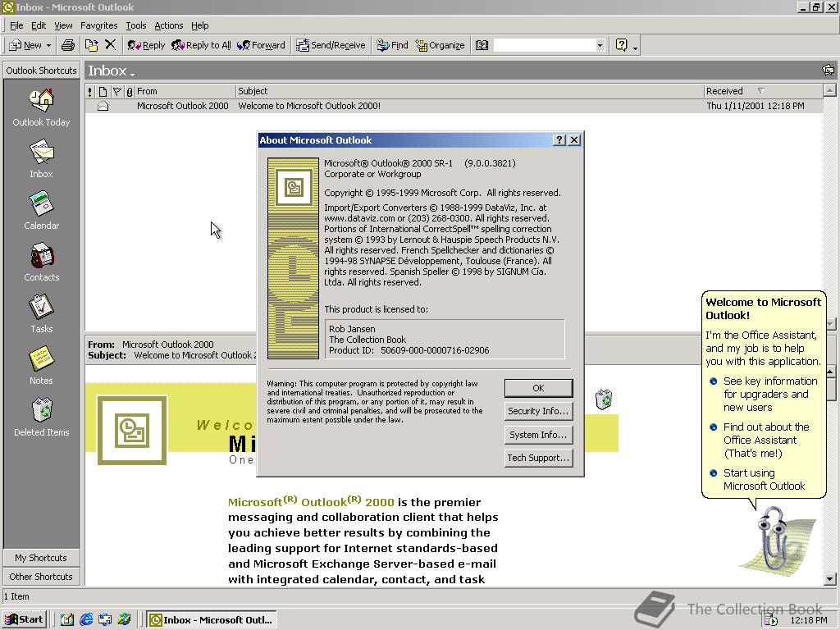The height and width of the screenshot is (630, 840).
Task: Open the Find a Contact dropdown arrow
Action: coord(600,46)
